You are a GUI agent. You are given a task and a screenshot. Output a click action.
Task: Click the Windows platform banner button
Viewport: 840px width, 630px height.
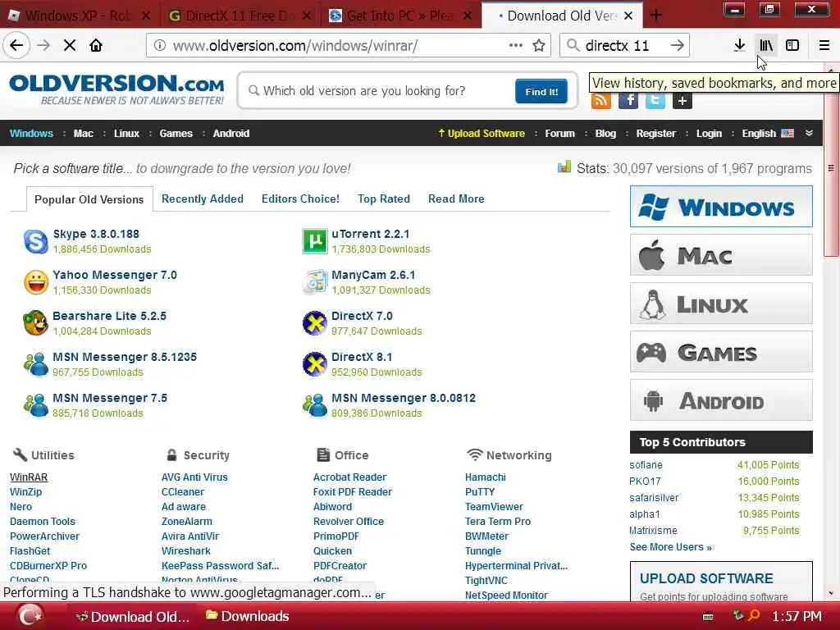click(x=721, y=206)
